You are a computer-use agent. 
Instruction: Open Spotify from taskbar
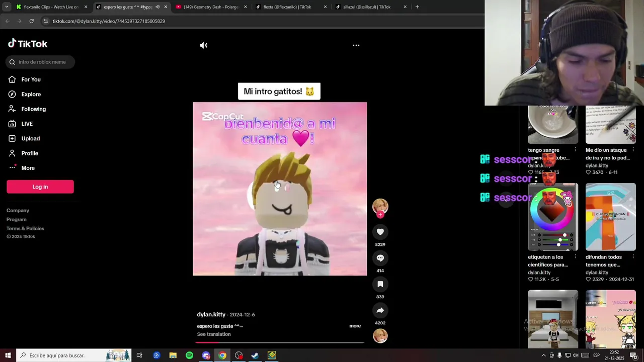tap(189, 355)
